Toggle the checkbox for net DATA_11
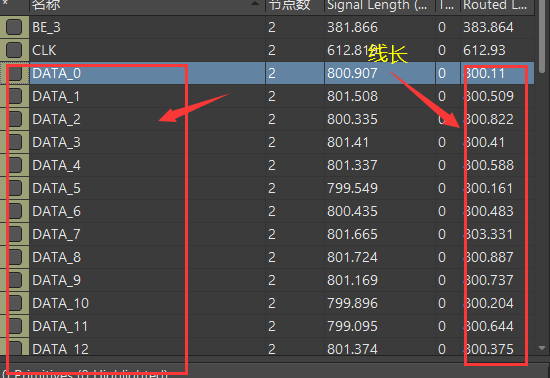Viewport: 550px width, 378px height. (x=14, y=326)
